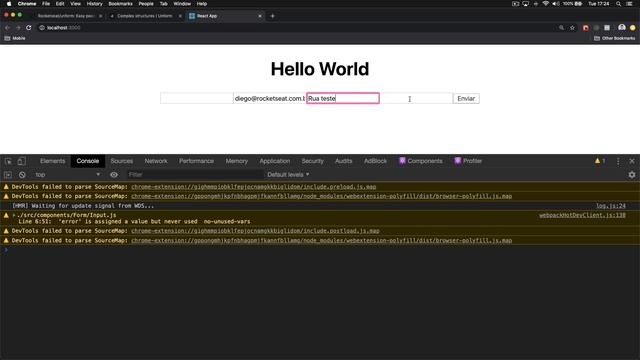Switch to the Memory tab
640x360 pixels.
237,161
